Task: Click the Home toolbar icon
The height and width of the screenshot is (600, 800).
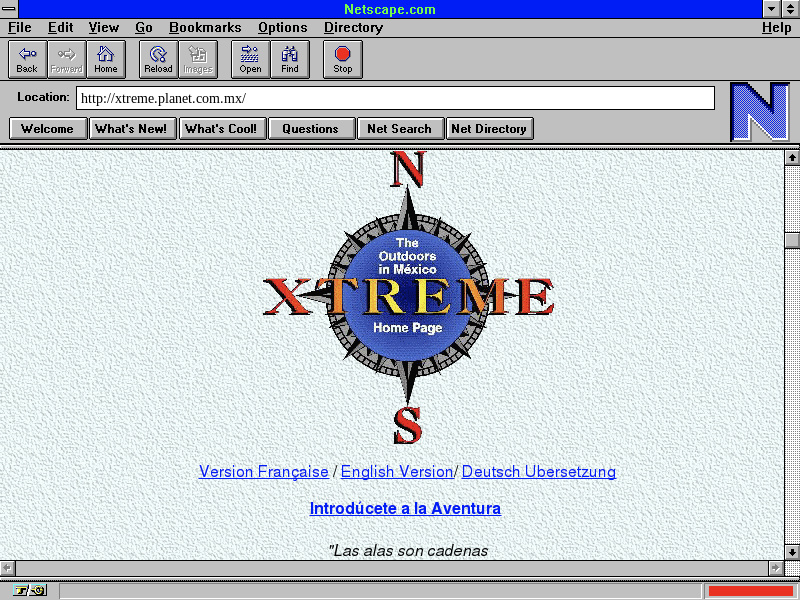Action: point(106,59)
